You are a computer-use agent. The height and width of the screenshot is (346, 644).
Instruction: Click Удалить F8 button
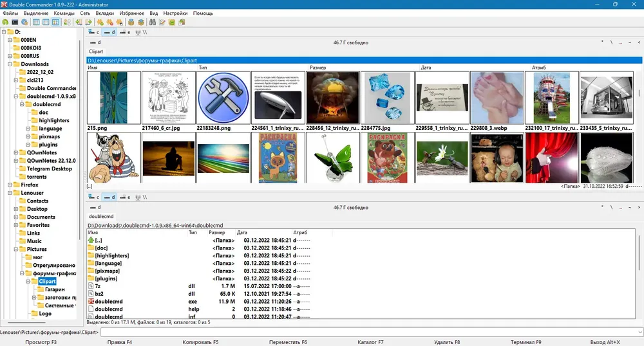tap(447, 342)
